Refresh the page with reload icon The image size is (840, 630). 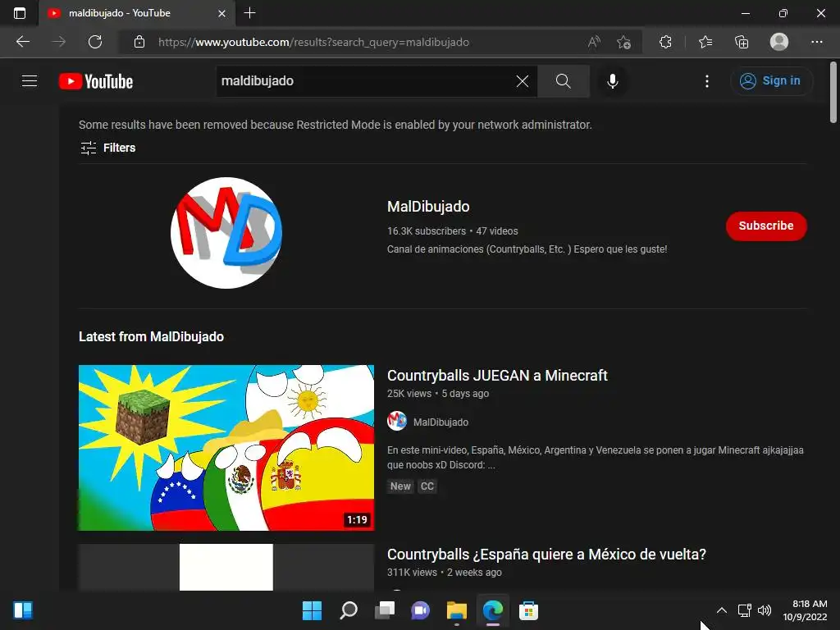[x=95, y=42]
